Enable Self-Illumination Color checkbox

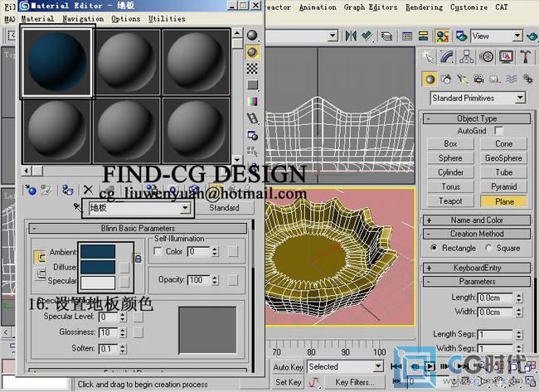click(158, 251)
